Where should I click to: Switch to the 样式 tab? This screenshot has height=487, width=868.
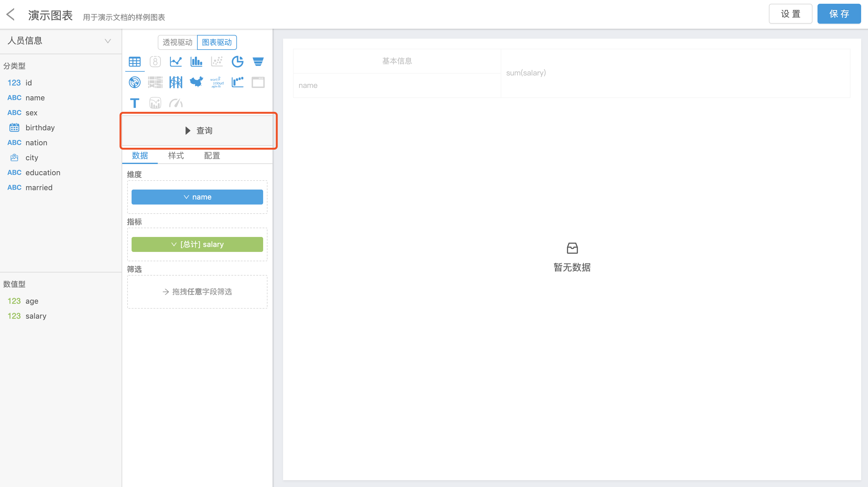(x=176, y=156)
